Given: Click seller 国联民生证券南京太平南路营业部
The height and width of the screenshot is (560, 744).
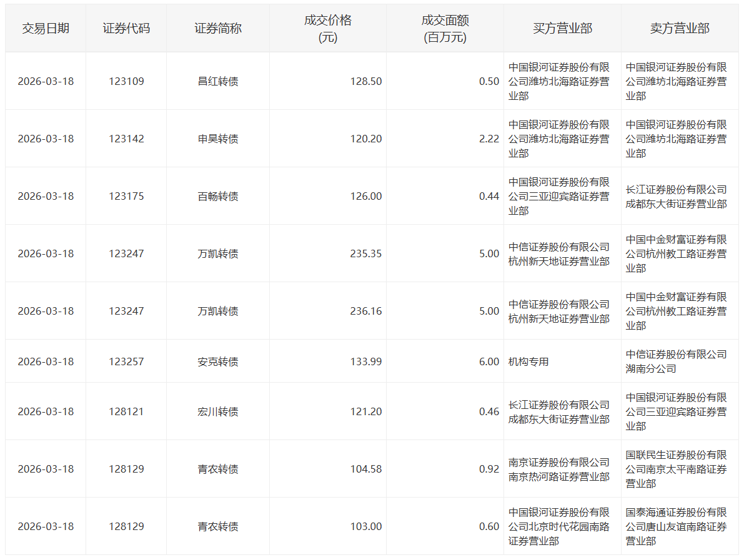Looking at the screenshot, I should tap(676, 469).
